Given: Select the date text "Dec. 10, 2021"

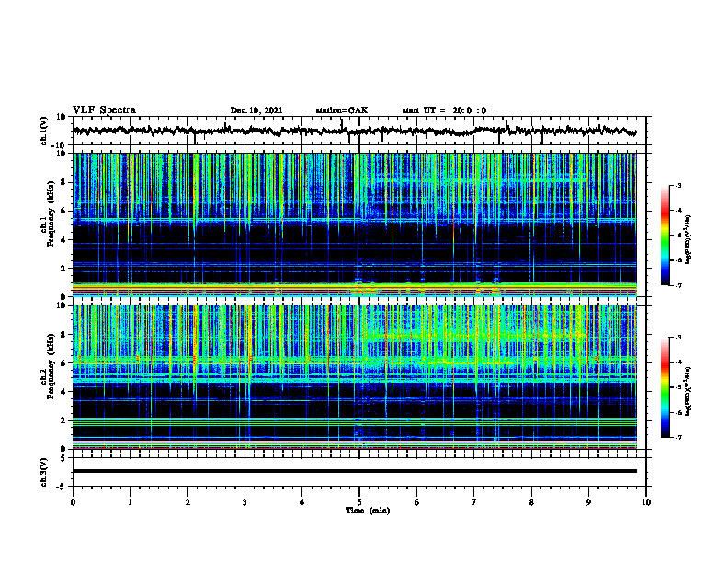Looking at the screenshot, I should (x=256, y=110).
